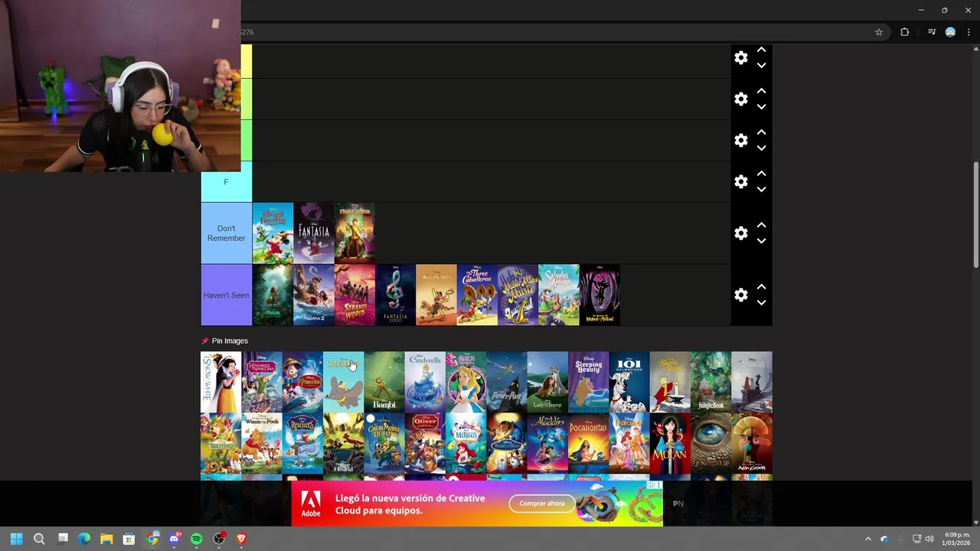Open Discord from the taskbar
The image size is (980, 551).
click(174, 539)
